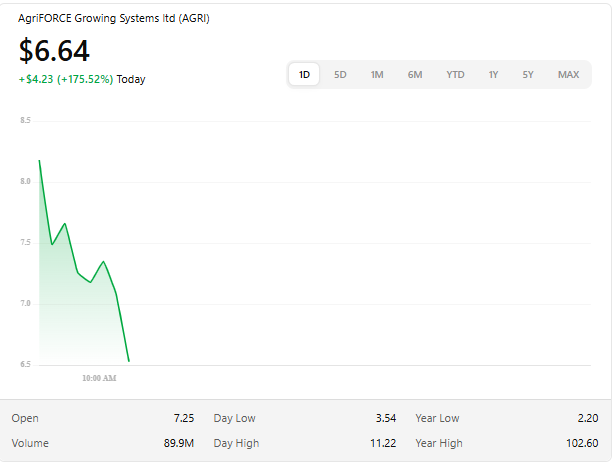The image size is (614, 464).
Task: Click the open value 7.25
Action: (x=184, y=418)
